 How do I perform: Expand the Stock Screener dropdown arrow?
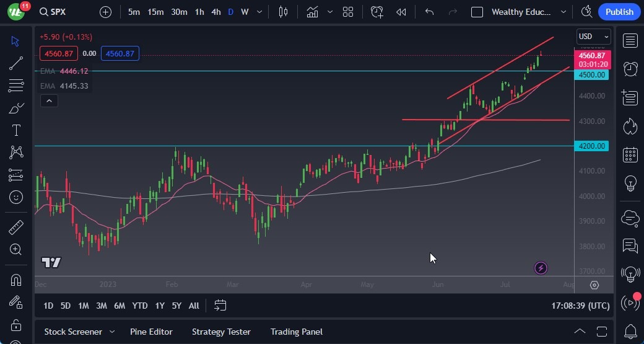(x=112, y=332)
